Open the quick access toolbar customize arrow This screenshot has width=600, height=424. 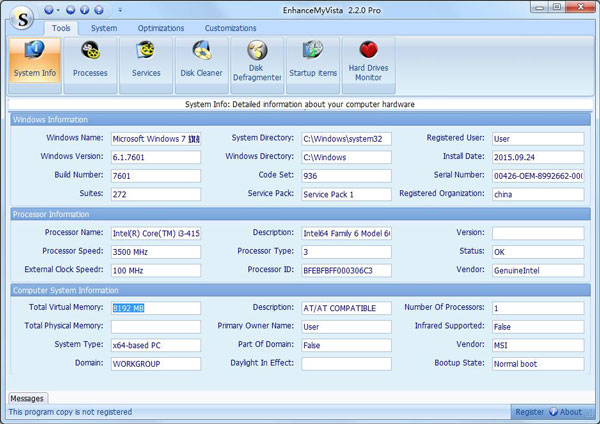pyautogui.click(x=120, y=10)
